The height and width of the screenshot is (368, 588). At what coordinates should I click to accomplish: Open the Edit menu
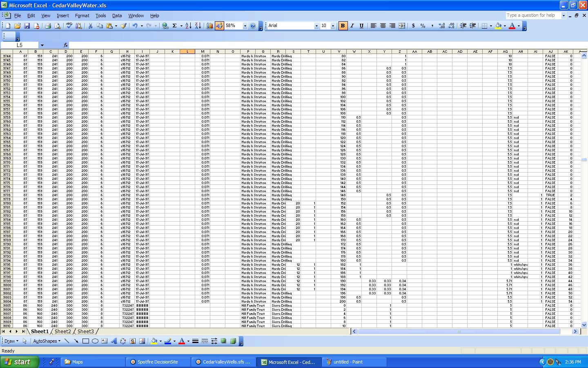click(x=31, y=16)
